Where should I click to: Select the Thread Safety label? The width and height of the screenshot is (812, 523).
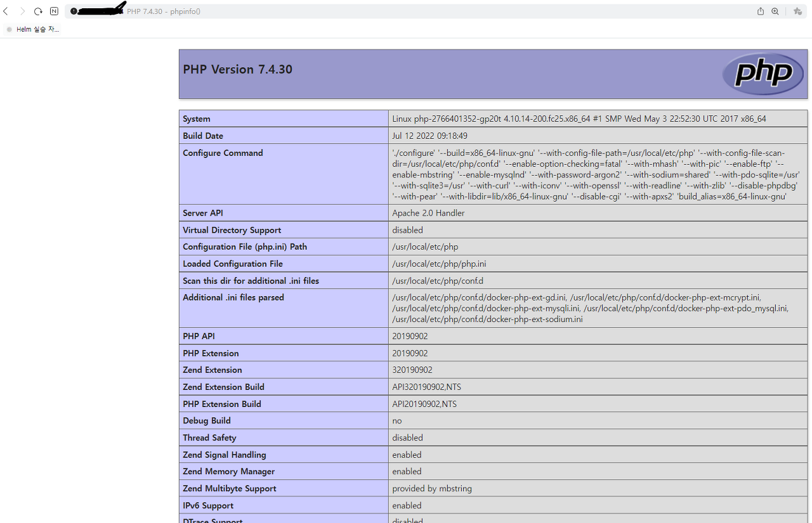pyautogui.click(x=209, y=437)
